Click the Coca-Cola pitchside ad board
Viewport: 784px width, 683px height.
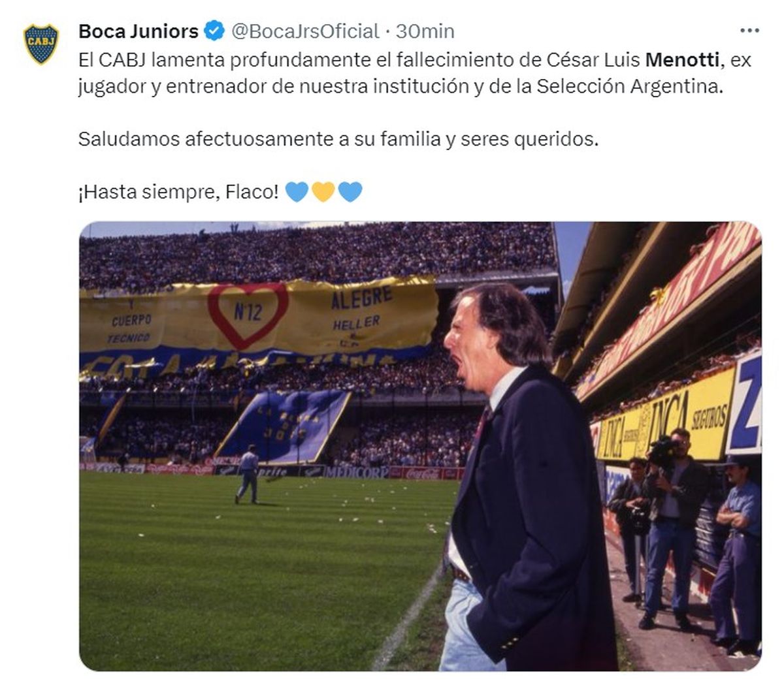[x=423, y=473]
